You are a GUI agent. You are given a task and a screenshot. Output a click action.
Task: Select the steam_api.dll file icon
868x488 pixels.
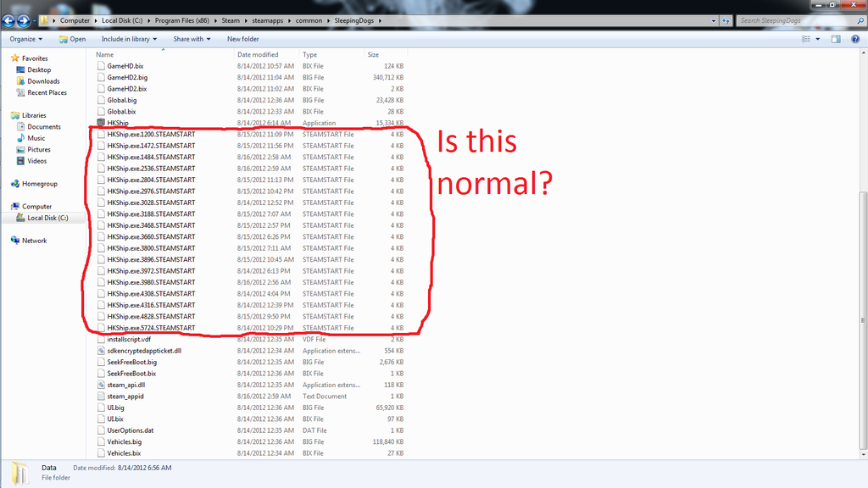click(x=101, y=385)
